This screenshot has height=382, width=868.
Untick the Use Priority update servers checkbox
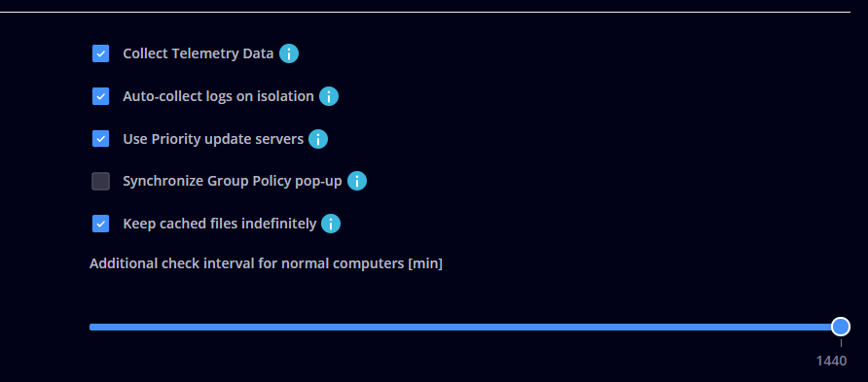[101, 139]
